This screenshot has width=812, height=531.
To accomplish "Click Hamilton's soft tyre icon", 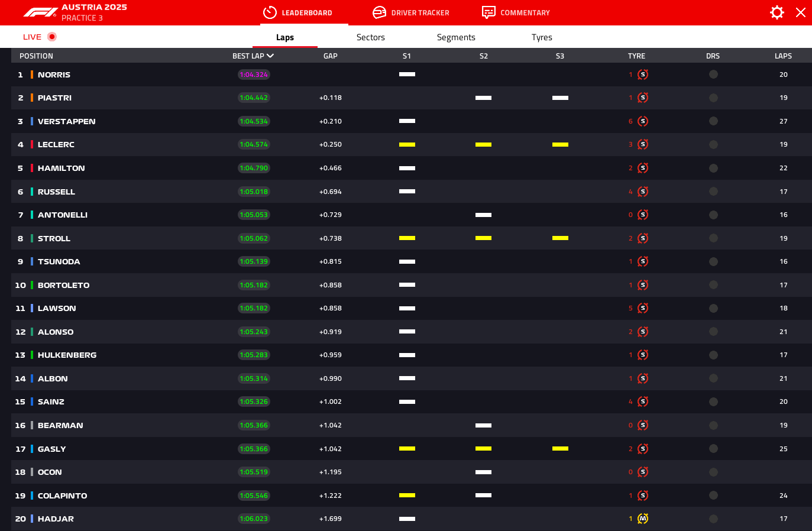I will click(643, 168).
